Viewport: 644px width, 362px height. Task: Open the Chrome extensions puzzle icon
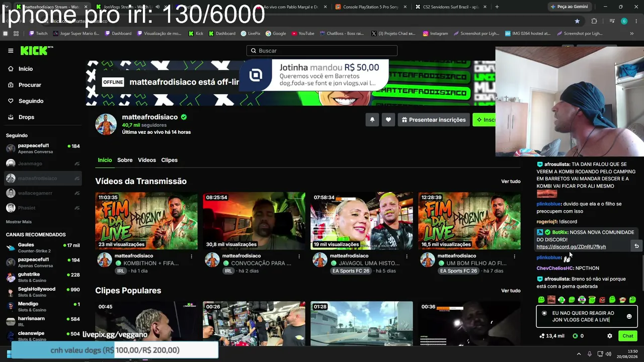[594, 21]
